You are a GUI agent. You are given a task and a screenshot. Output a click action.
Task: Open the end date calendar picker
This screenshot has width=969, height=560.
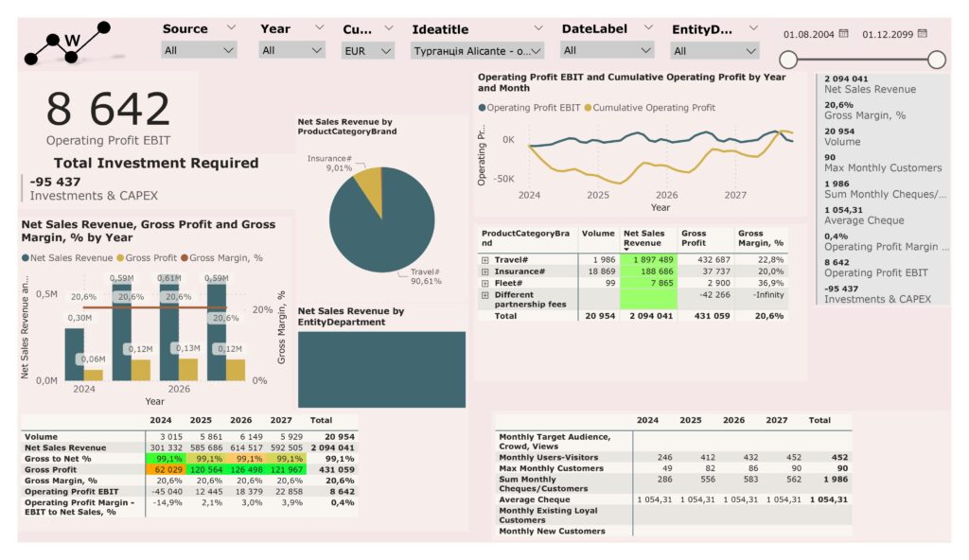(x=922, y=34)
